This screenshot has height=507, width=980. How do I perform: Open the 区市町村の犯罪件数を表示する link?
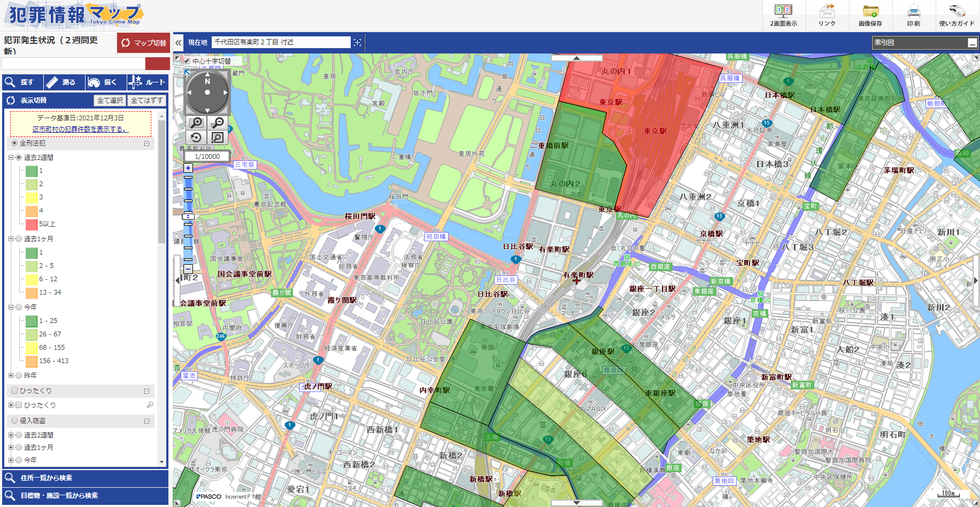coord(80,129)
